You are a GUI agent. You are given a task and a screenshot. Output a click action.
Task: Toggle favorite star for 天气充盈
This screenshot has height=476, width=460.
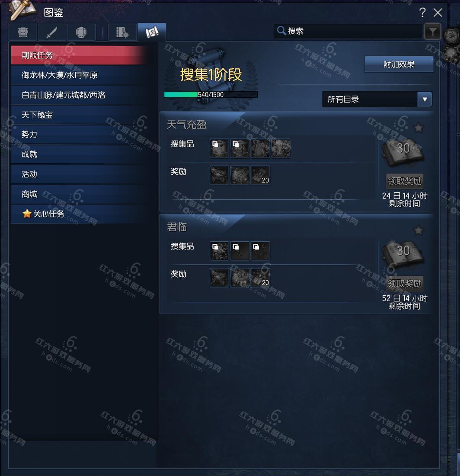click(418, 128)
